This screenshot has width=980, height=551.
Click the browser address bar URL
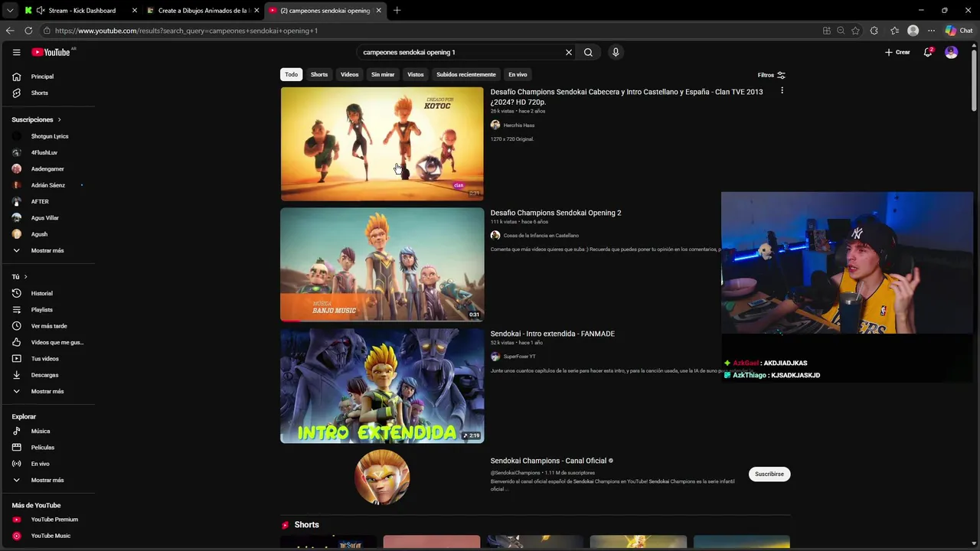coord(186,31)
